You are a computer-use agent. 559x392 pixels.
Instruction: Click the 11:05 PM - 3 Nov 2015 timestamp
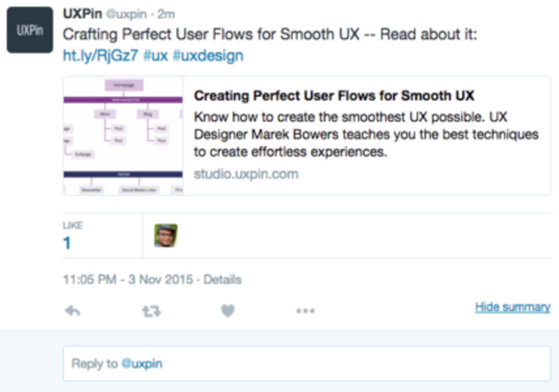(128, 280)
